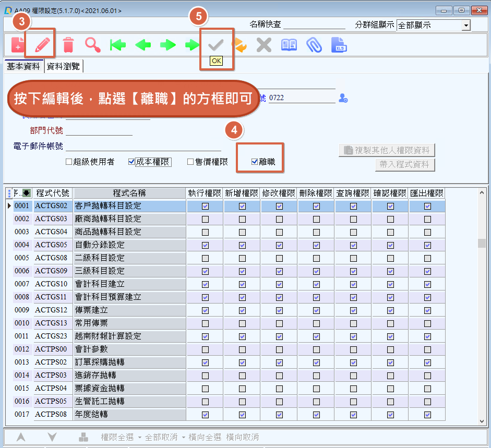Click the move-down arrow in bottom bar

(x=52, y=437)
